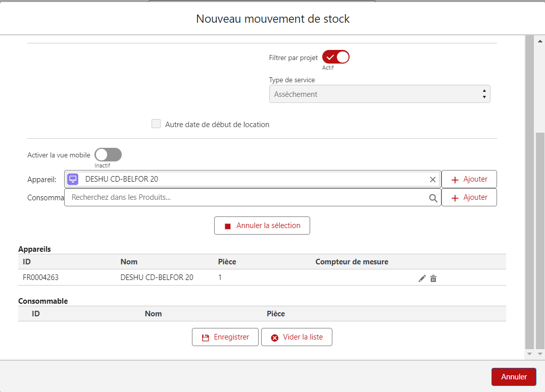The image size is (545, 392).
Task: Click the purple device icon in Appareil field
Action: 73,179
